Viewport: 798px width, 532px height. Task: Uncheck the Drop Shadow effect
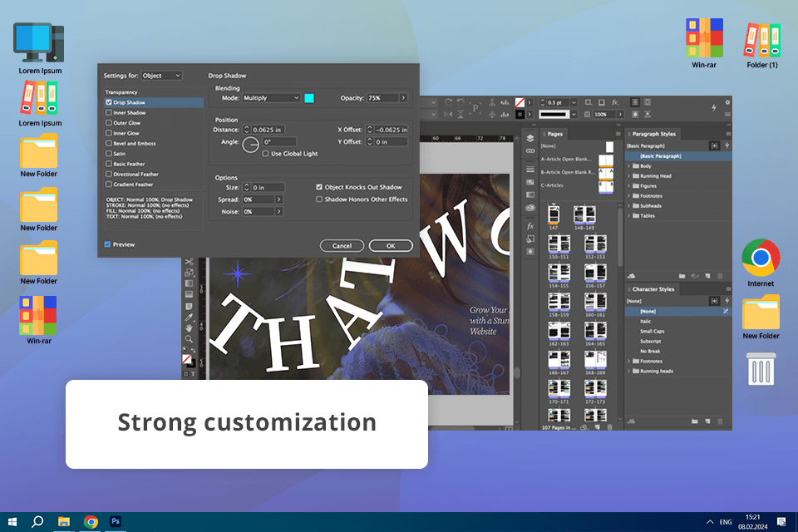(109, 102)
